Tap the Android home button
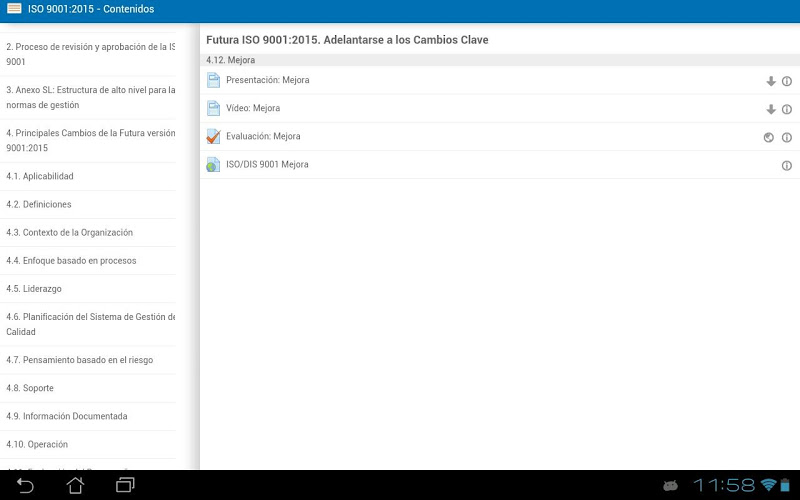This screenshot has height=500, width=800. (x=76, y=485)
